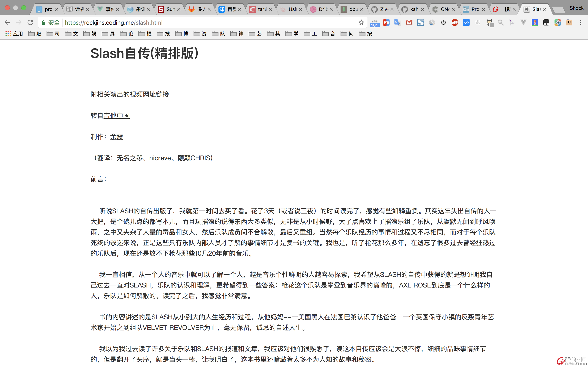The height and width of the screenshot is (367, 588).
Task: Click the Gmail checker extension icon
Action: (x=409, y=23)
